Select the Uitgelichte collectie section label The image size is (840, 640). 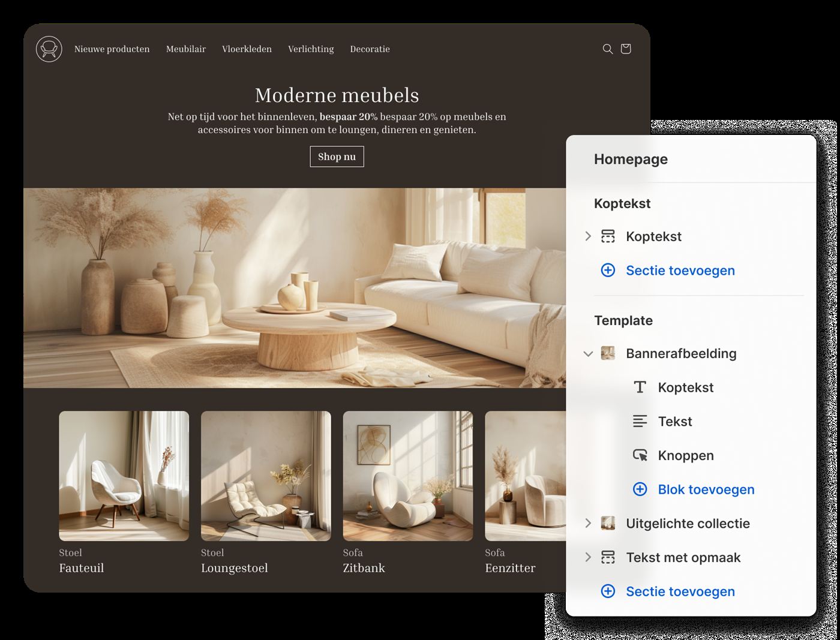pos(688,524)
